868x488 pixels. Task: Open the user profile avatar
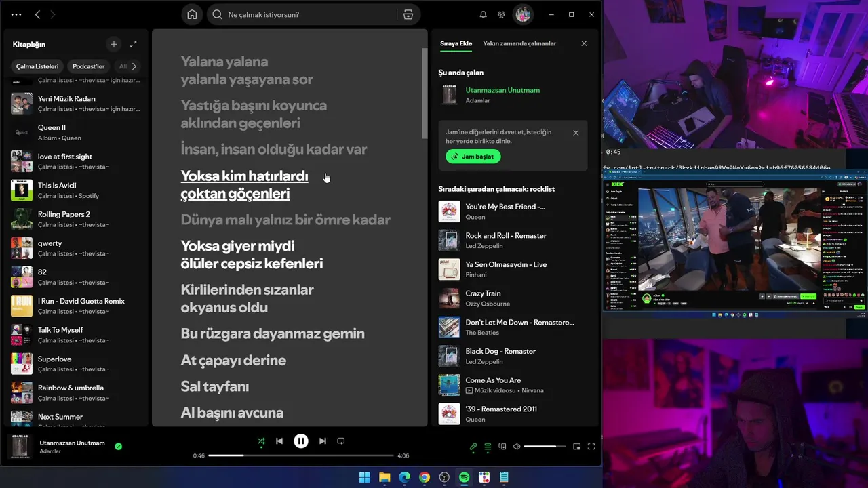pos(523,14)
